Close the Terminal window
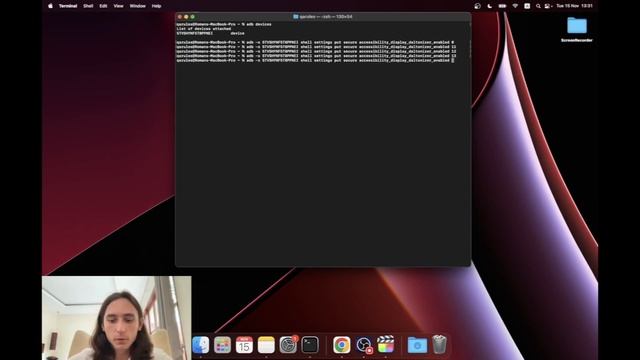Image resolution: width=640 pixels, height=360 pixels. [x=180, y=17]
